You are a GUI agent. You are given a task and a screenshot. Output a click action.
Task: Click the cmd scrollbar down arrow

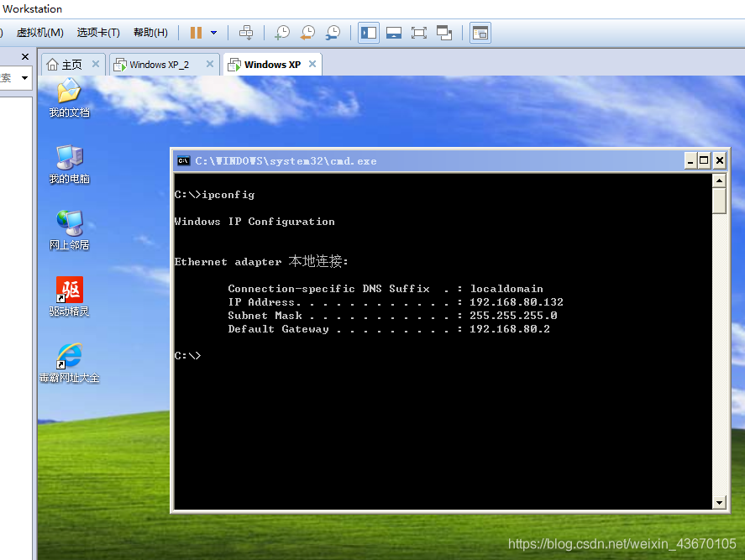[x=719, y=503]
